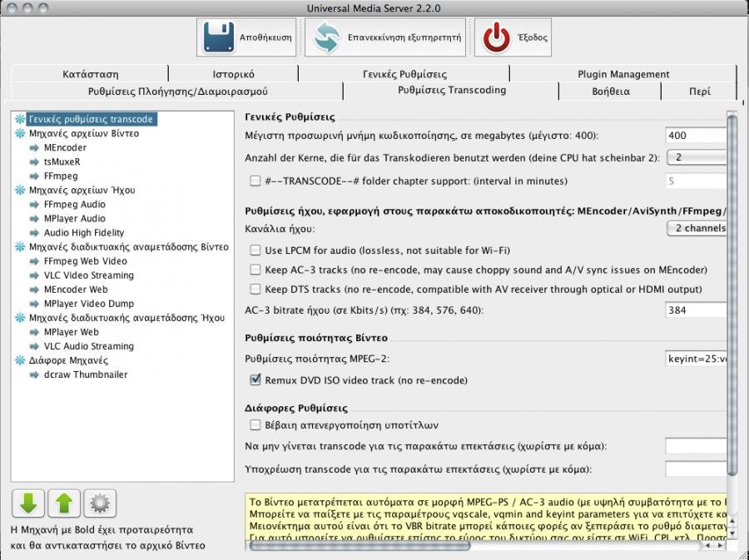Select Γενικές ρυθμίσεις transcode tree item

click(91, 119)
